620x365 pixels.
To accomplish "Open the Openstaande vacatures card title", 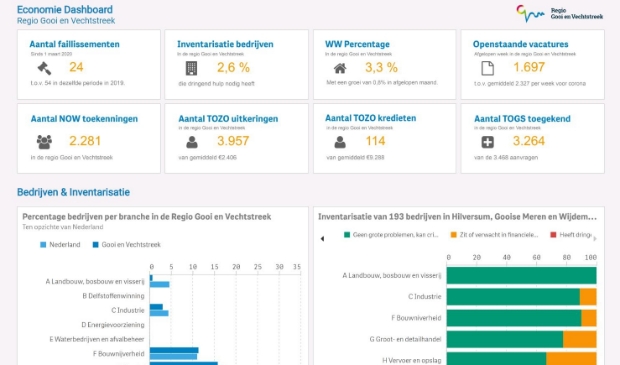I will [x=520, y=44].
